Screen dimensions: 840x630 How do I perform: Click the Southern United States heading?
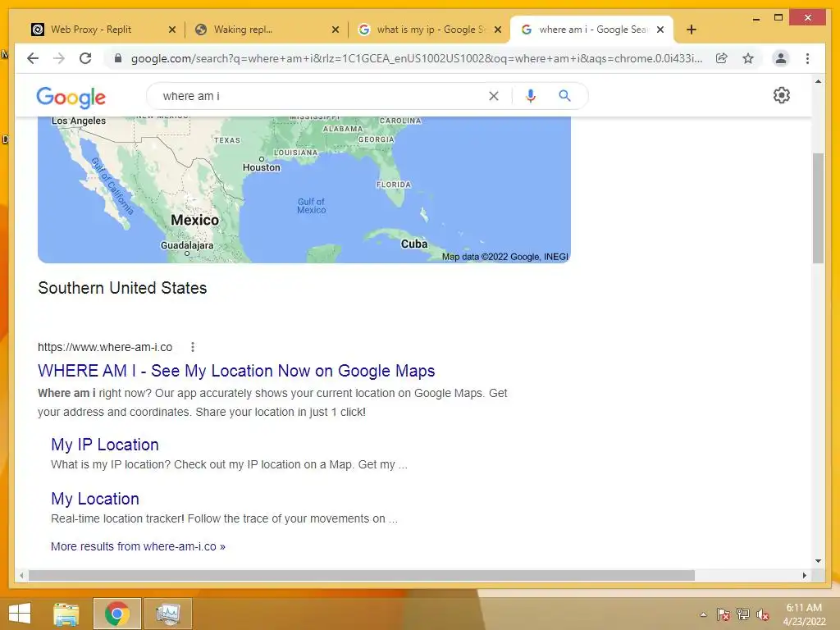coord(122,288)
